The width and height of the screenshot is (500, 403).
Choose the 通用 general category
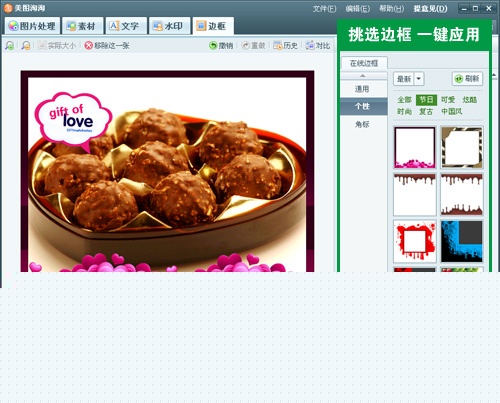(x=362, y=89)
